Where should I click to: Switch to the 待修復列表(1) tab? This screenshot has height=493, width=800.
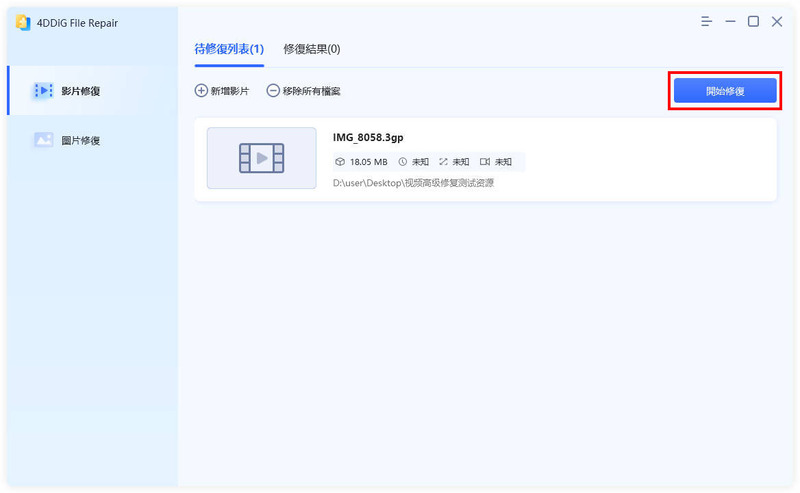(x=229, y=49)
